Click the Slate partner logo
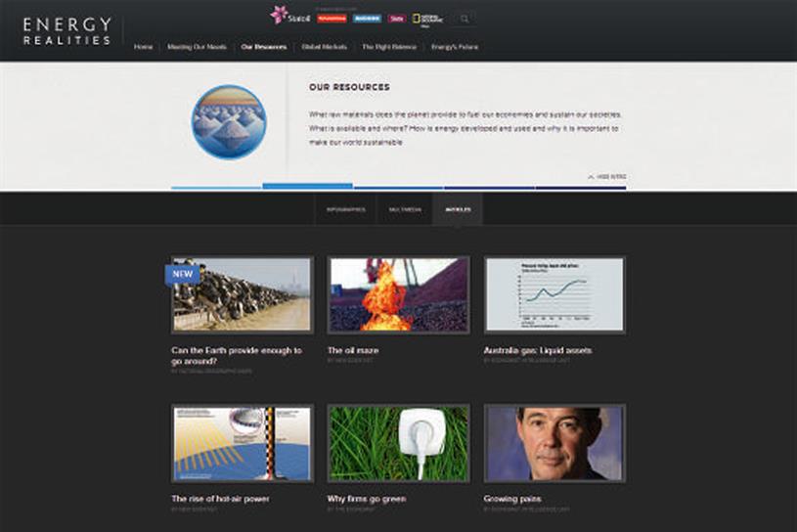This screenshot has width=797, height=532. click(397, 19)
